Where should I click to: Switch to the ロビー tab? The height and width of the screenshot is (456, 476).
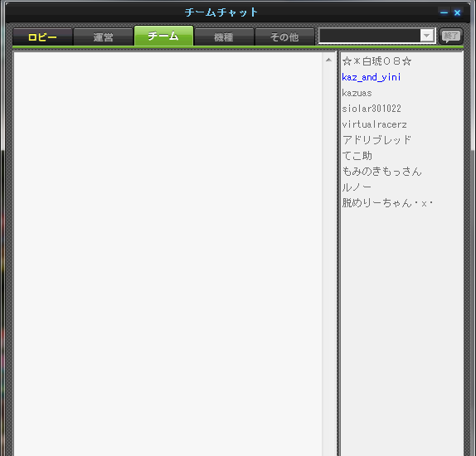point(42,37)
